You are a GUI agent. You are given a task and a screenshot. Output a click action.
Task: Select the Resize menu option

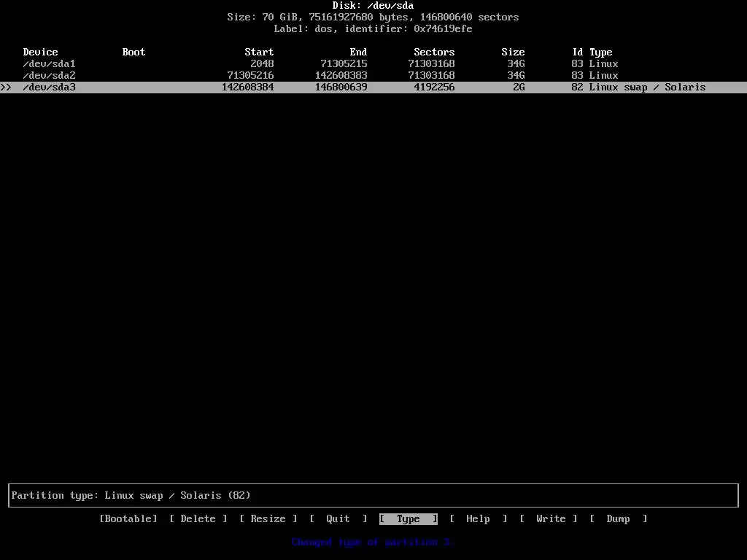[268, 518]
